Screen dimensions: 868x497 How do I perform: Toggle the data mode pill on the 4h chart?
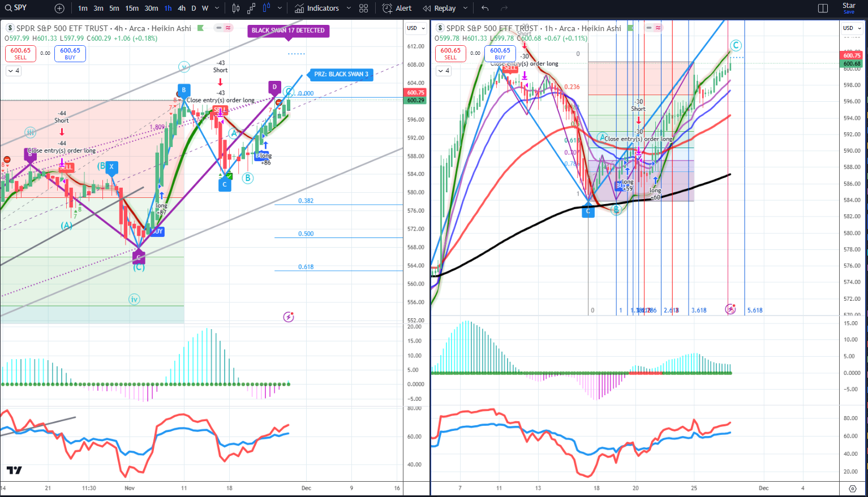[x=224, y=28]
